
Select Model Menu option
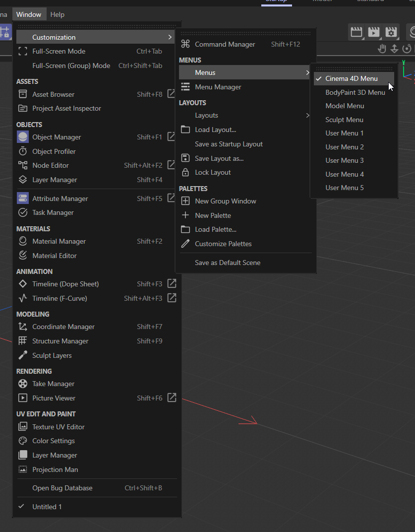click(x=354, y=106)
